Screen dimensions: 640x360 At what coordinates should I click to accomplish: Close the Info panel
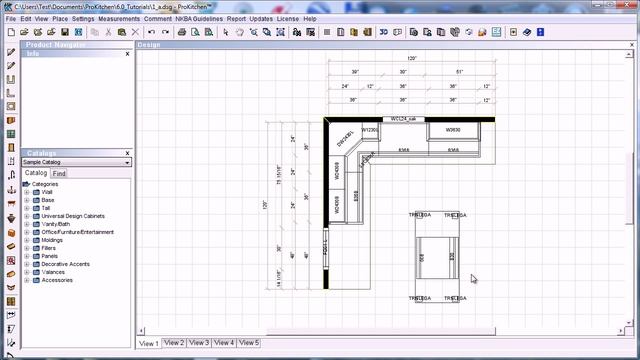[127, 54]
